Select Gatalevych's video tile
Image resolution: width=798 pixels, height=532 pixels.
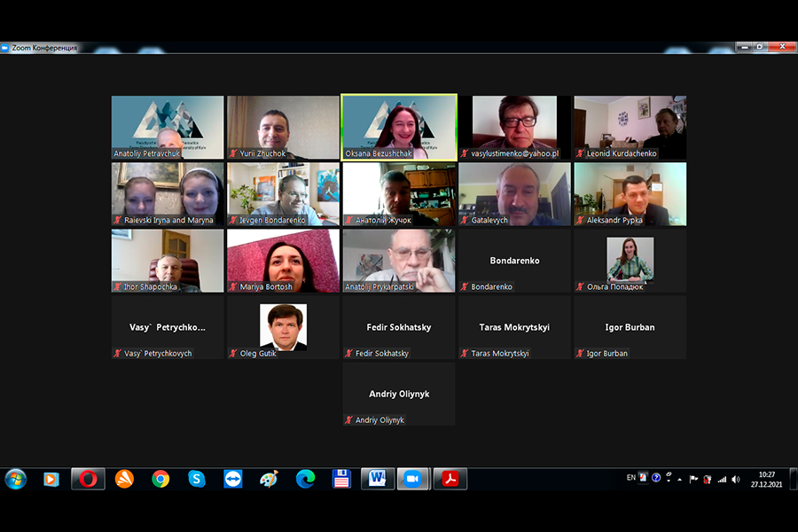click(x=514, y=194)
